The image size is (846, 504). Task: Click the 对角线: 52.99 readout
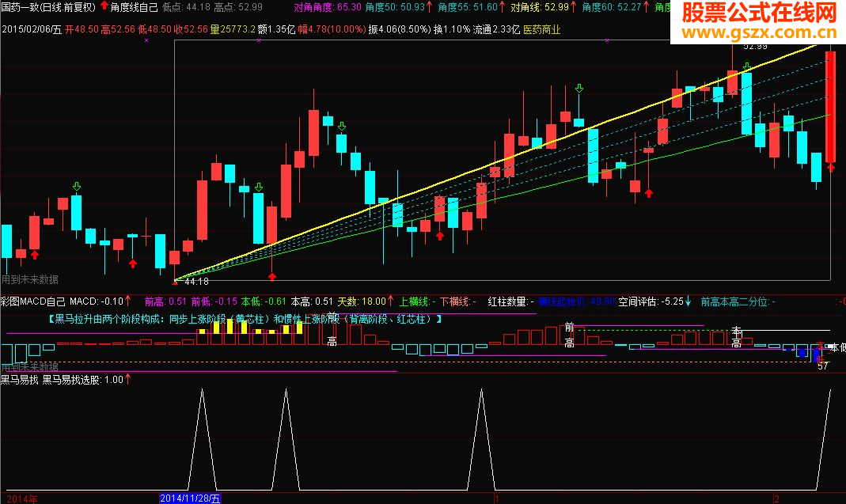tap(540, 7)
